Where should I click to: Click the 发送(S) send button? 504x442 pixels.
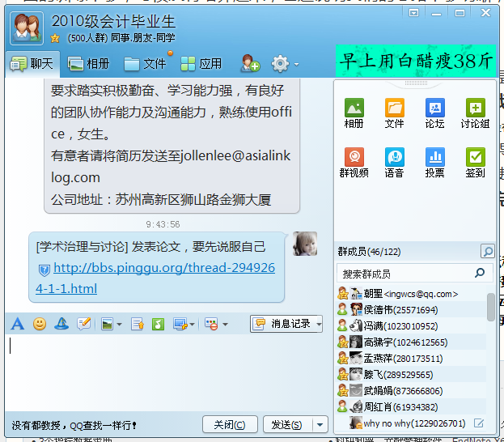pyautogui.click(x=286, y=425)
